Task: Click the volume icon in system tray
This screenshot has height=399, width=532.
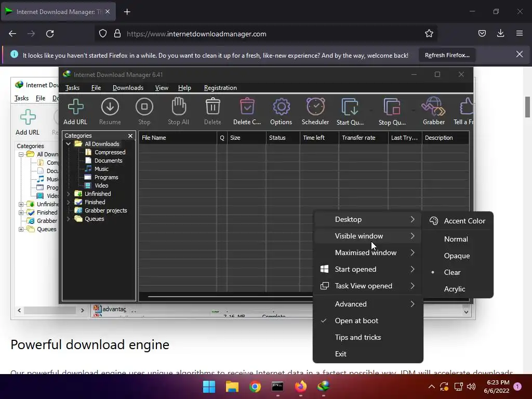Action: pos(471,387)
